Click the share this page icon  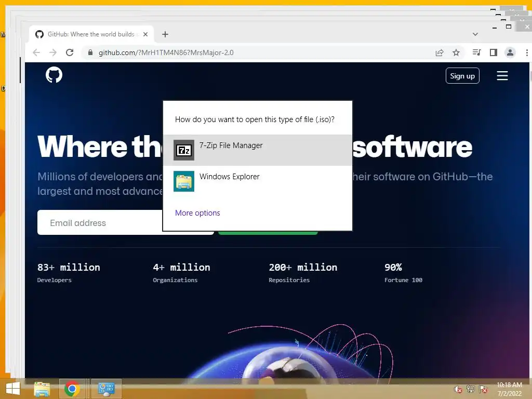click(440, 52)
